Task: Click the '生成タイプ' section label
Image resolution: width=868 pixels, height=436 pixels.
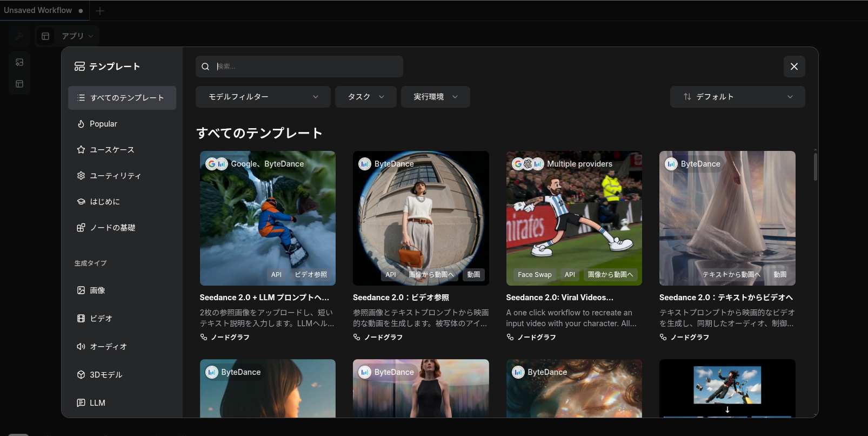Action: [91, 263]
